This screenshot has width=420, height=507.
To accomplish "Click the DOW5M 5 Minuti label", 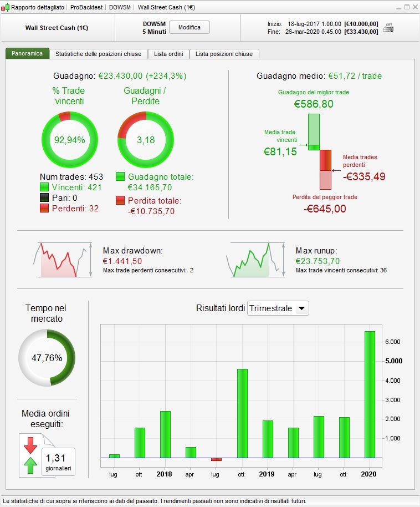I will [x=155, y=28].
